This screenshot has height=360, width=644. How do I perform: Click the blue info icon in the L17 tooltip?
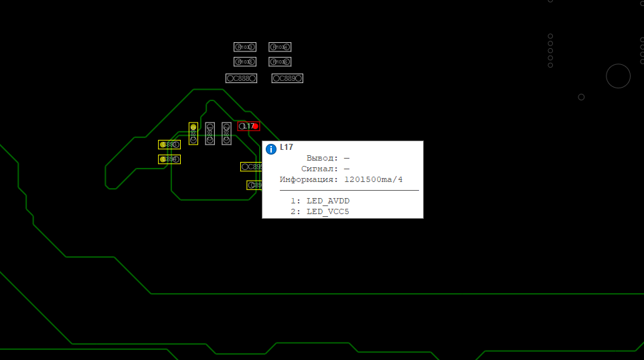271,149
